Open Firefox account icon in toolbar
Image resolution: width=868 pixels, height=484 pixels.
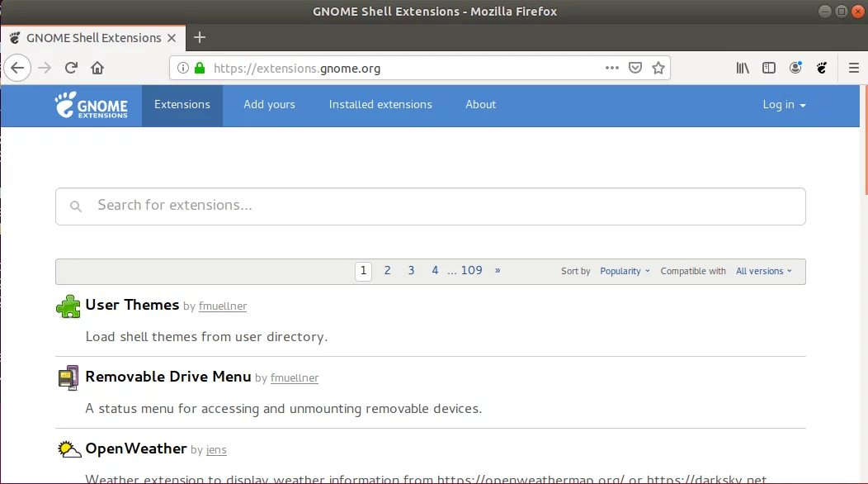coord(795,68)
